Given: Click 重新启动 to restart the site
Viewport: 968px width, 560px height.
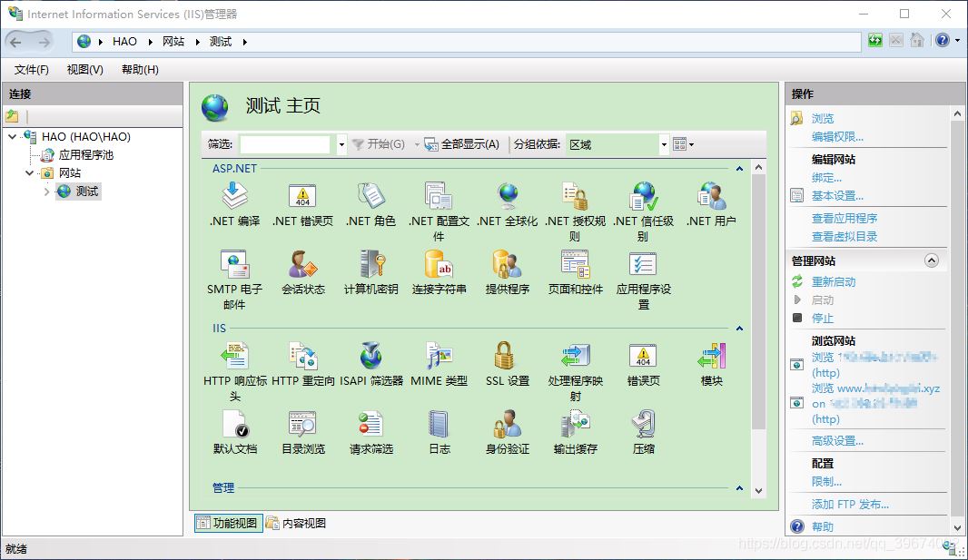Looking at the screenshot, I should tap(834, 282).
